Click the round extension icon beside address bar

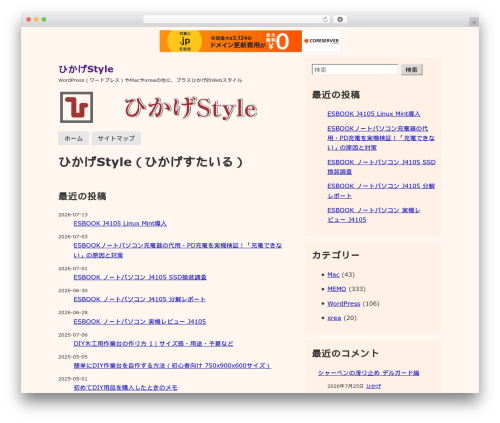[x=340, y=19]
